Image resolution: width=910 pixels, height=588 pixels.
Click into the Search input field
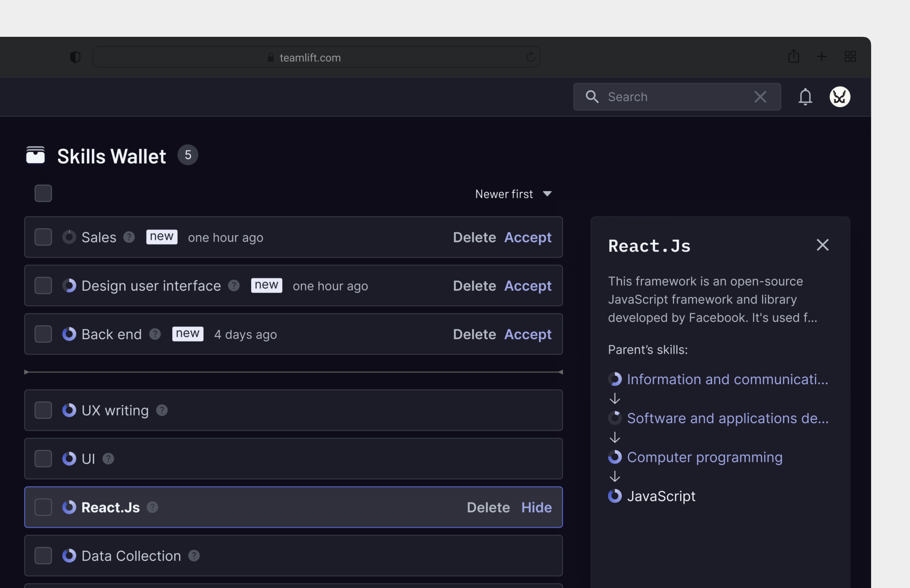[x=677, y=96]
